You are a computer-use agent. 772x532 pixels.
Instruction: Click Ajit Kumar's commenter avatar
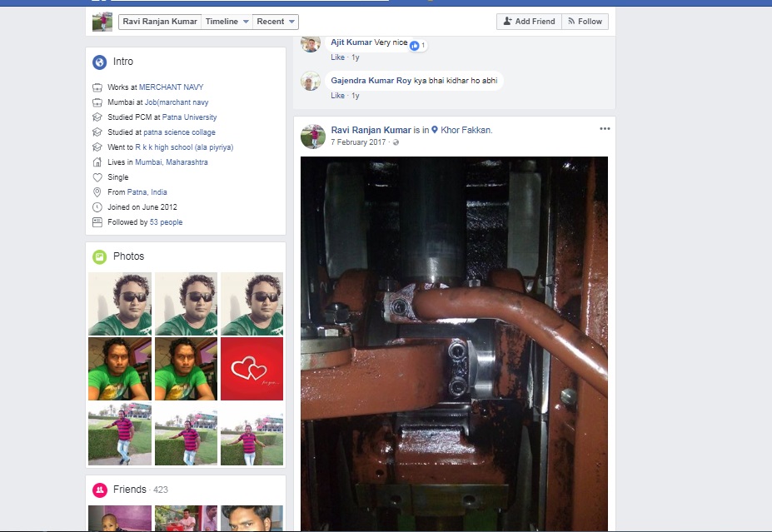(x=311, y=44)
